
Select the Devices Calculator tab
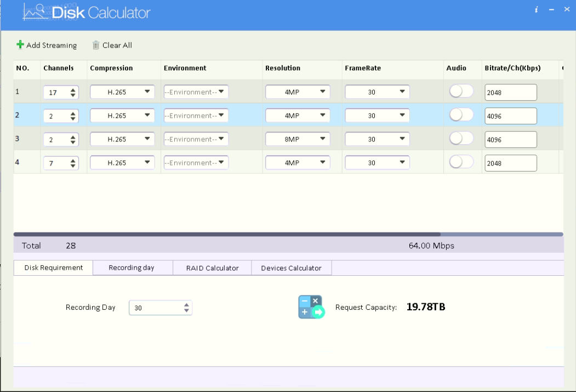pyautogui.click(x=291, y=268)
